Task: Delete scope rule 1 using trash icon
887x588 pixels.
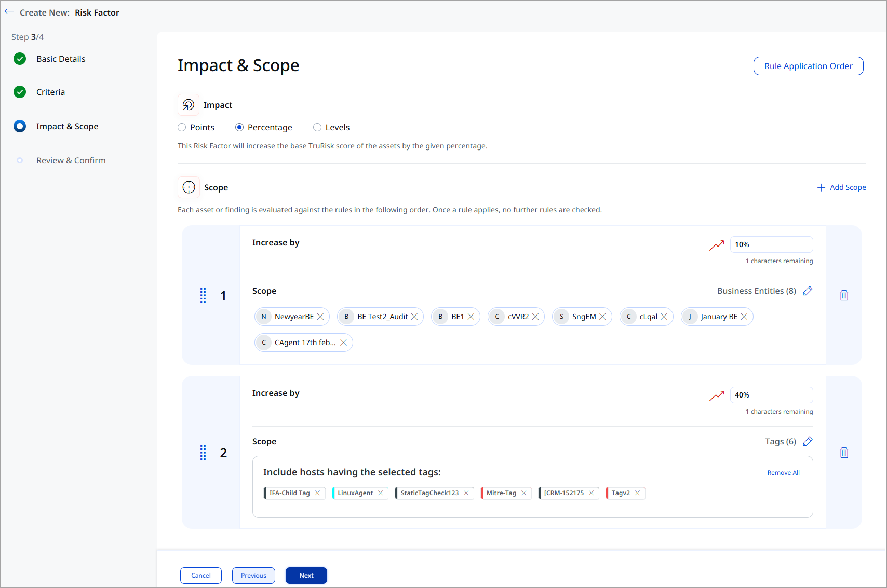Action: 844,295
